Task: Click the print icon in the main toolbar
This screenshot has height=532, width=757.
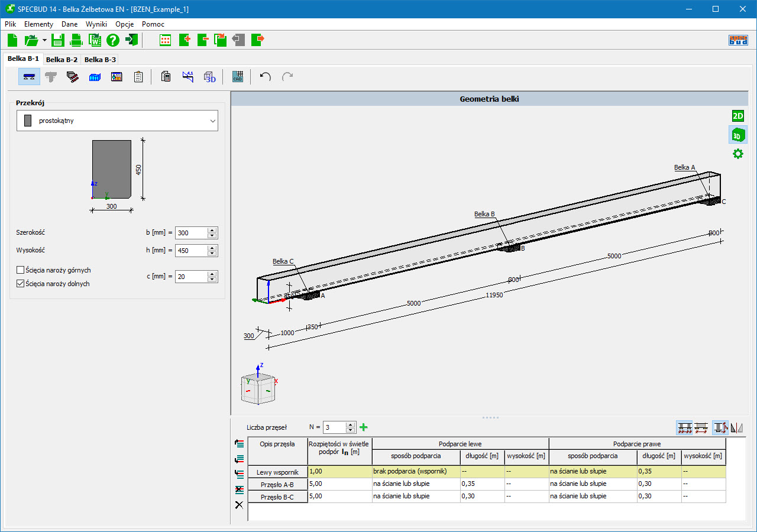Action: click(x=76, y=40)
